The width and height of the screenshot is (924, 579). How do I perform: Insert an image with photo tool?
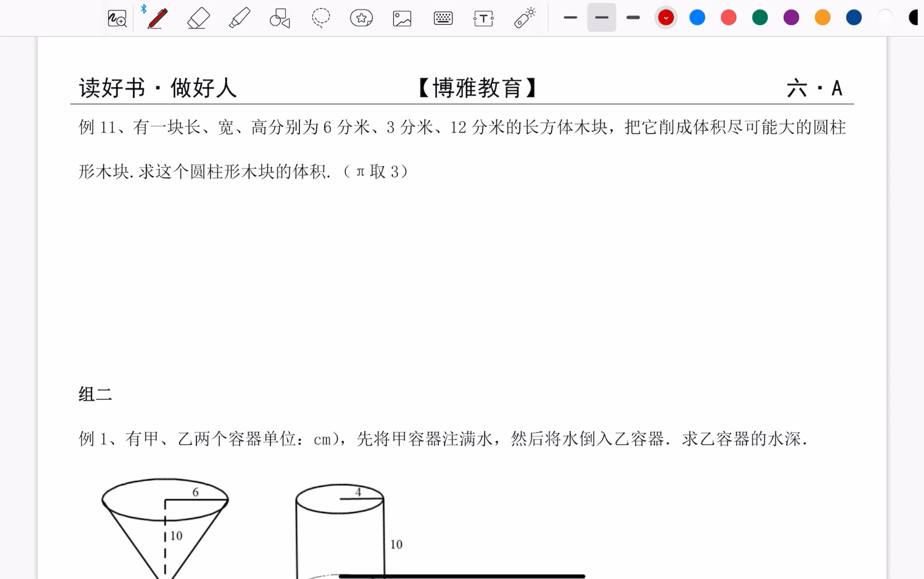tap(402, 18)
